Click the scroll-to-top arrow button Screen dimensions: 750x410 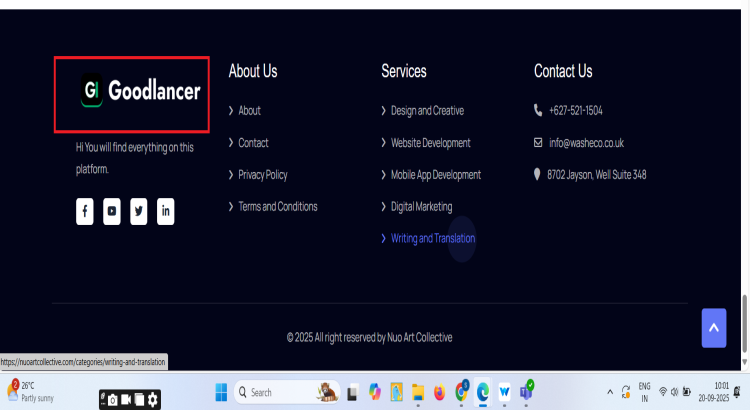[x=714, y=327]
